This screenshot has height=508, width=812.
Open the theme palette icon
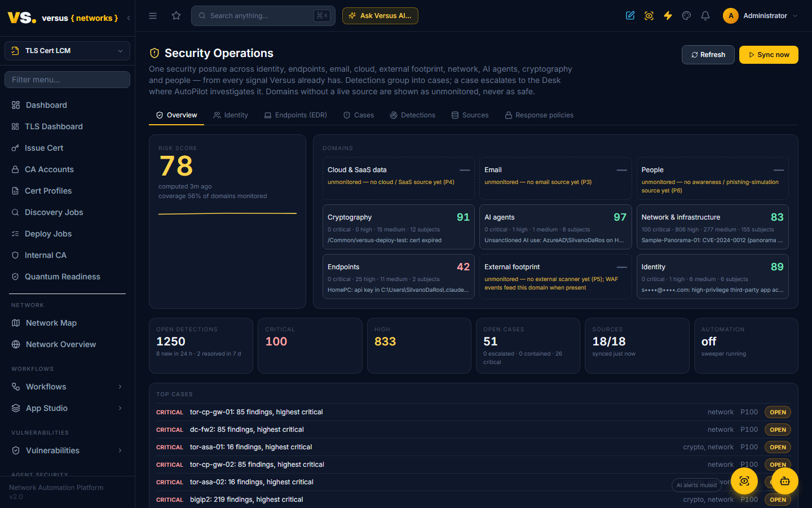[x=686, y=16]
